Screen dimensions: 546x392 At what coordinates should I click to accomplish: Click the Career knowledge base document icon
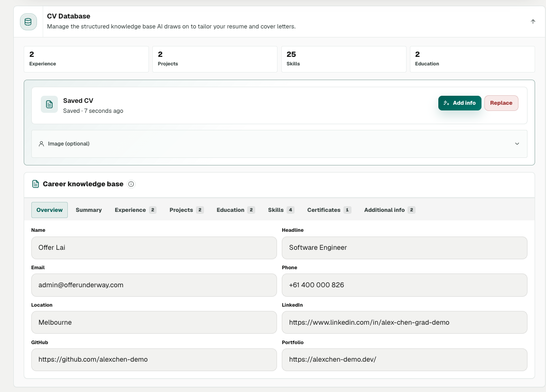pos(36,184)
